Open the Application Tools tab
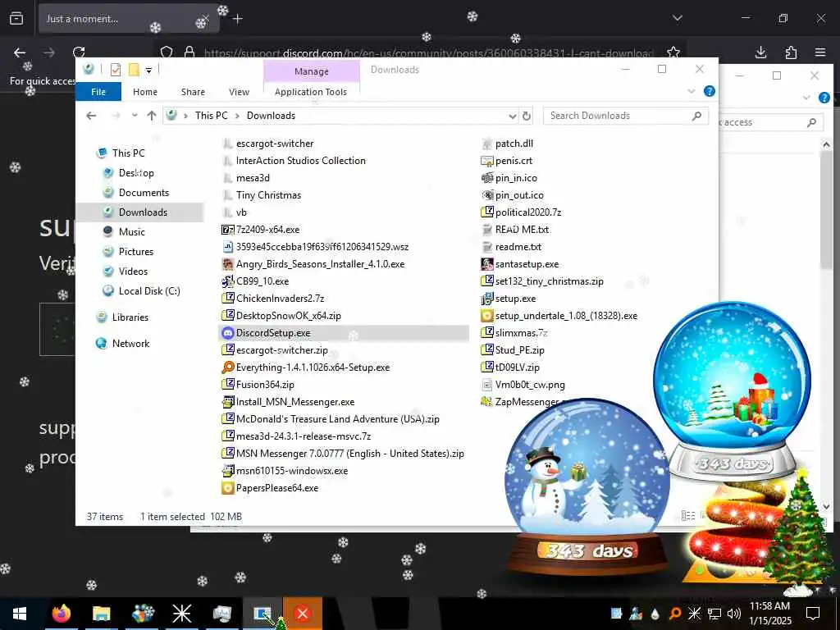 point(311,92)
